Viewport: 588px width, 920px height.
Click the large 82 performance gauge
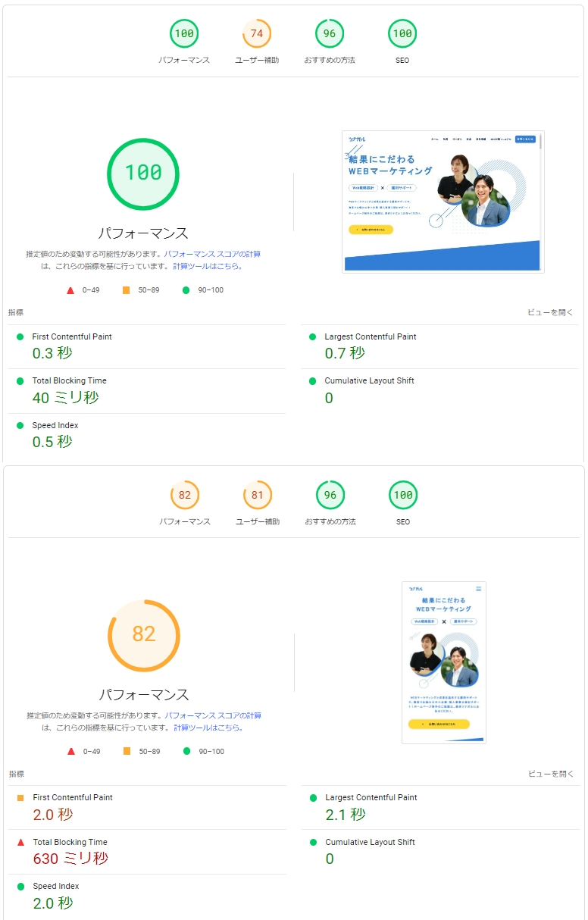[144, 634]
